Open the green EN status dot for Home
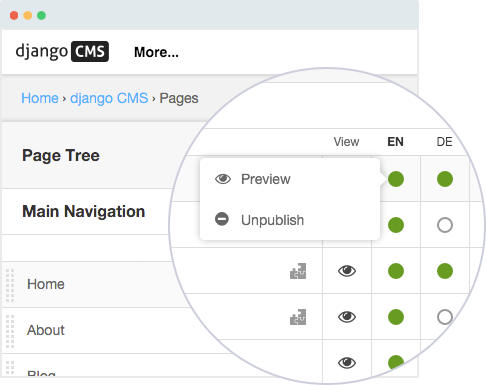The height and width of the screenshot is (385, 486). coord(396,271)
